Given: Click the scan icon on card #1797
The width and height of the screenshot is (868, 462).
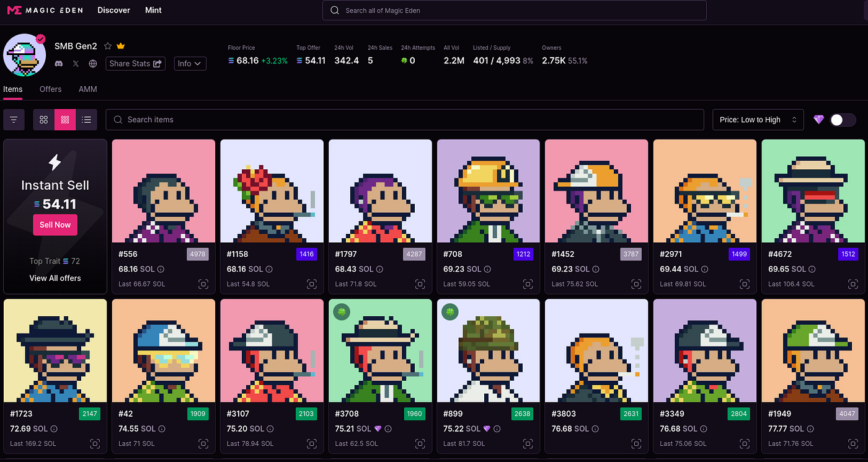Looking at the screenshot, I should (x=420, y=284).
